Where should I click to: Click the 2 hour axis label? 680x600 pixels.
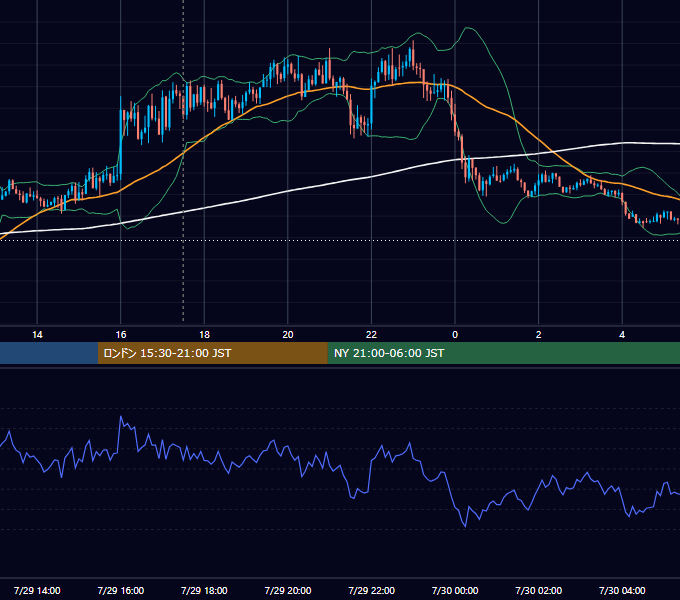(539, 335)
